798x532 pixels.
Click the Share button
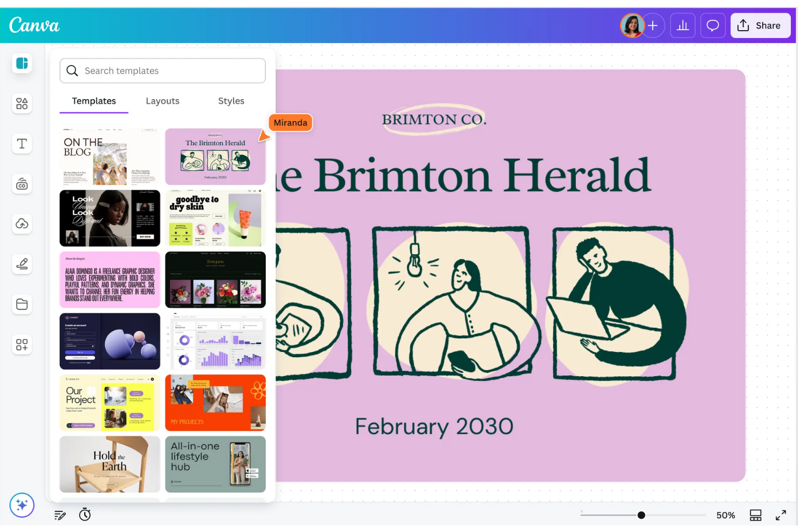[760, 25]
